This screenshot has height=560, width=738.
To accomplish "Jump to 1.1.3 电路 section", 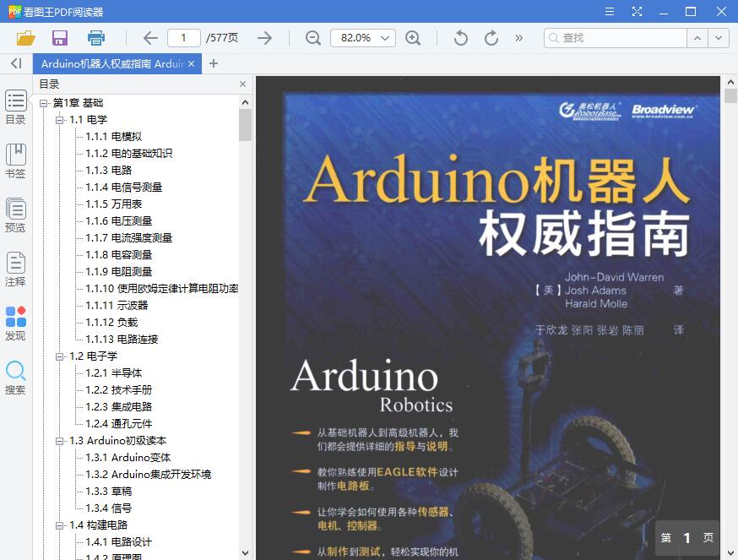I will (108, 171).
